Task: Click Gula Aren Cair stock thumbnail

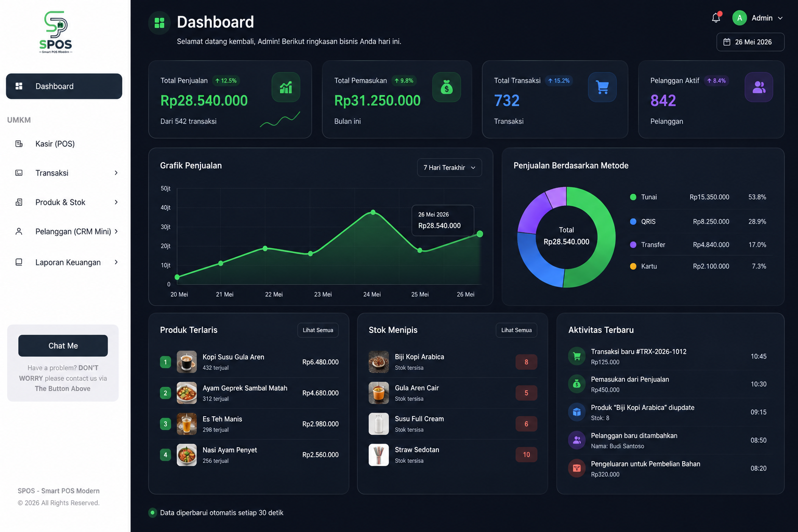Action: tap(379, 393)
